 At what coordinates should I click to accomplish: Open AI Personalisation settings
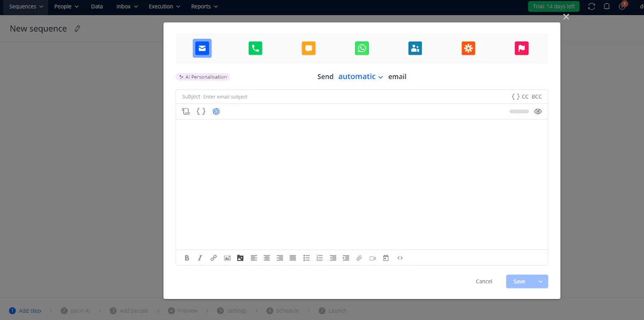click(x=203, y=76)
